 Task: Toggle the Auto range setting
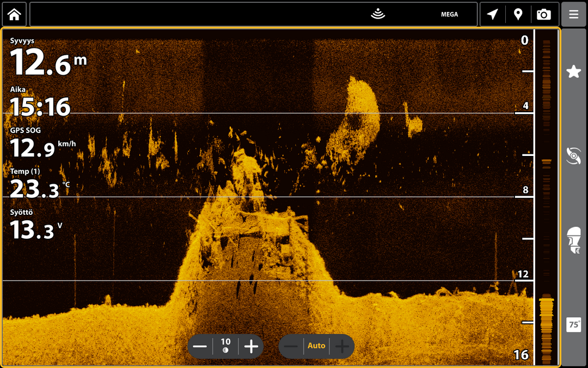point(316,346)
